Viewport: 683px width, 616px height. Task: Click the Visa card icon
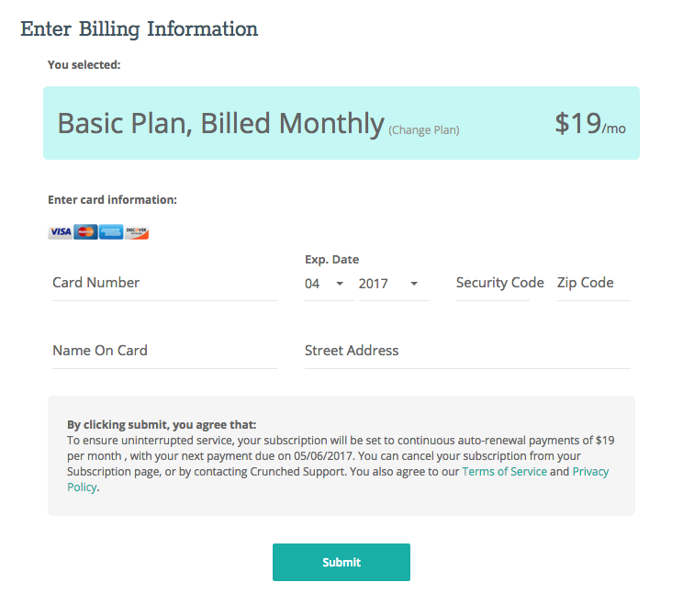tap(60, 231)
